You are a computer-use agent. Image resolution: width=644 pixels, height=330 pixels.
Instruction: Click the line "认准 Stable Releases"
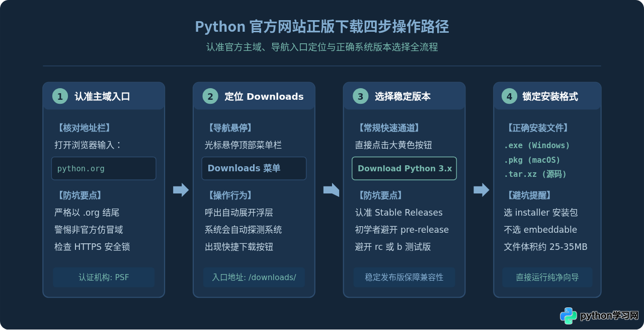[399, 213]
